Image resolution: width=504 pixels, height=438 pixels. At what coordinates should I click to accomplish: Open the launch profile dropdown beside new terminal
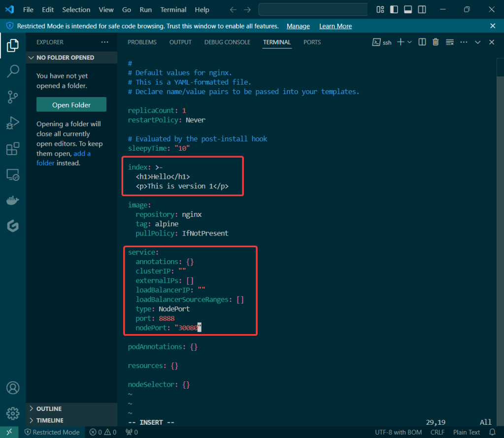410,42
